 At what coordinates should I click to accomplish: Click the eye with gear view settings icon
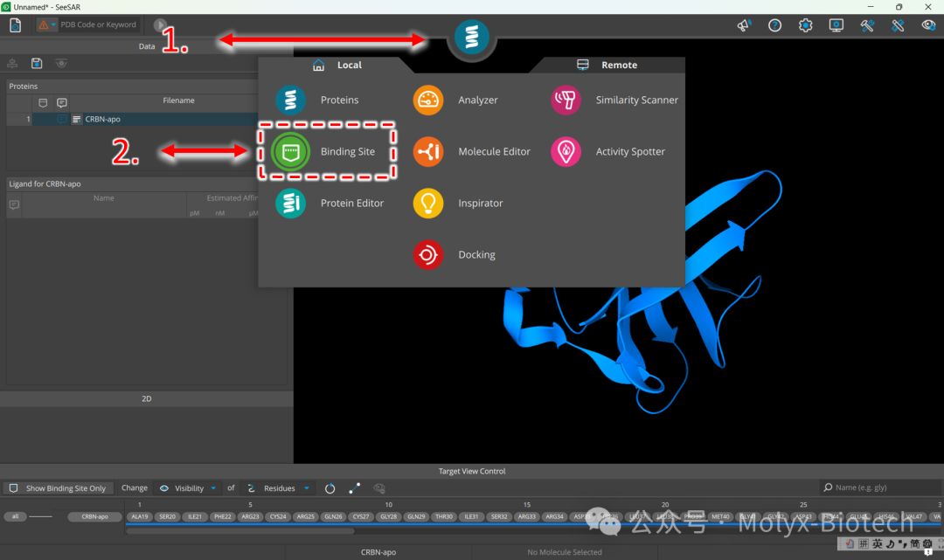point(928,25)
